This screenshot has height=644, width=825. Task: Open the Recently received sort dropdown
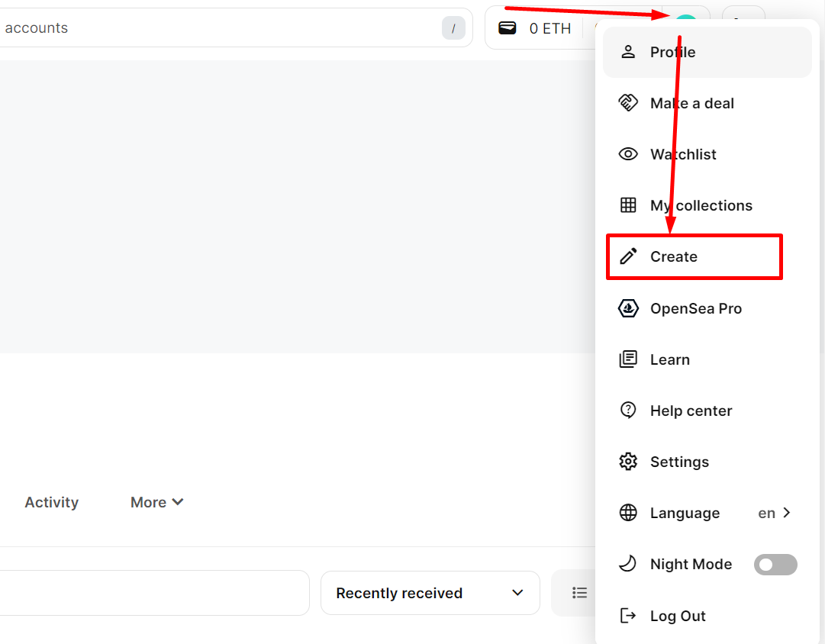click(430, 593)
